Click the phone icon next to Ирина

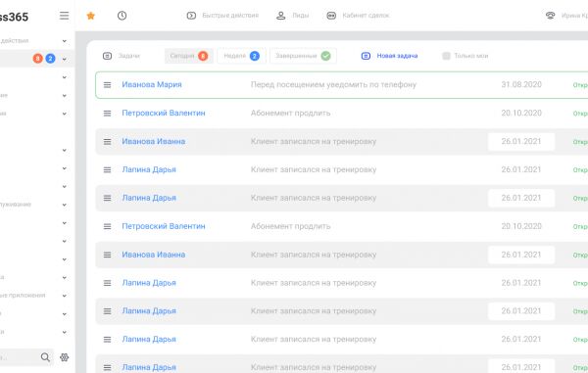pos(550,16)
